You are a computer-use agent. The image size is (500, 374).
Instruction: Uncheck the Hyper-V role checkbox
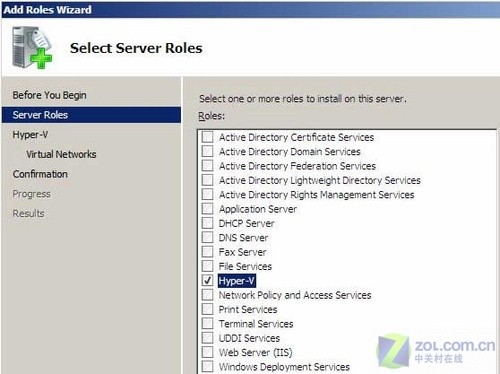coord(207,280)
